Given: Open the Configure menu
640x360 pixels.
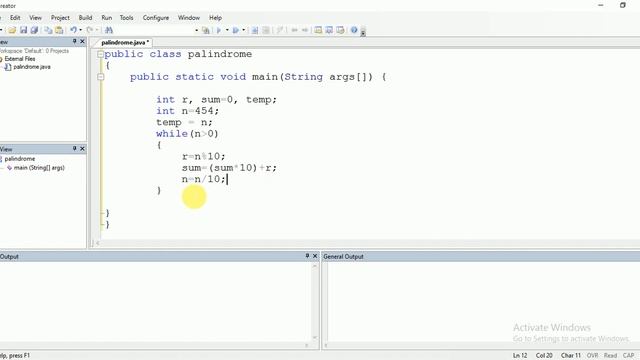Looking at the screenshot, I should 156,18.
